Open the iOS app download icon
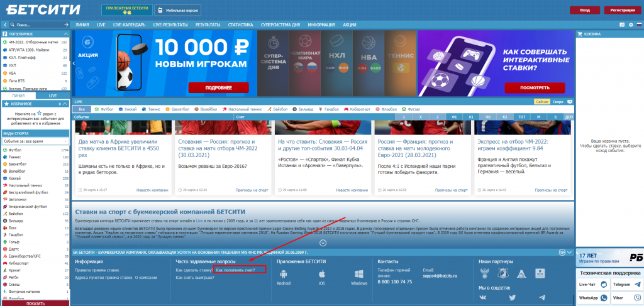Viewport: 644px width, 306px height. coord(322,274)
